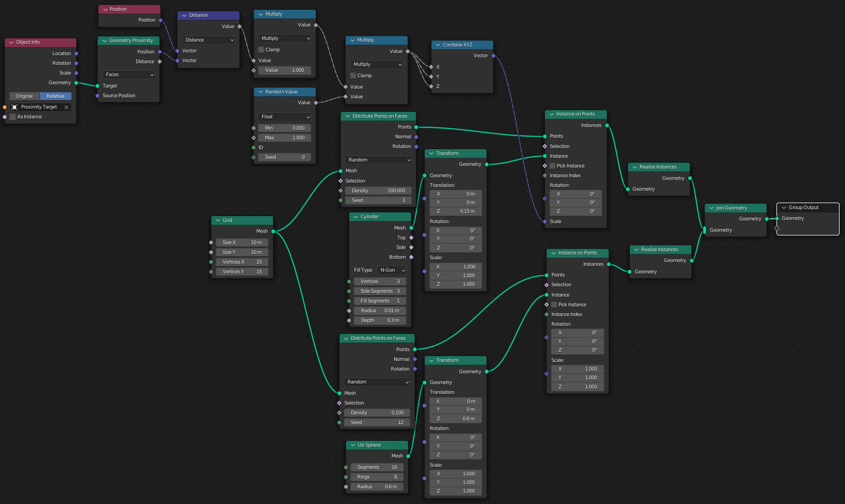Toggle Clamp in Multiply node with Value 1.000

click(x=261, y=50)
